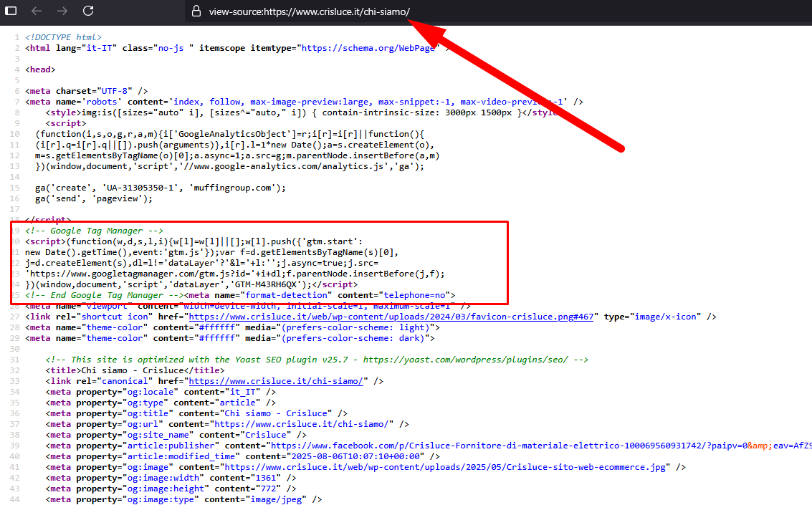Click the contain-intrinsic-size style line
812x505 pixels.
(304, 112)
